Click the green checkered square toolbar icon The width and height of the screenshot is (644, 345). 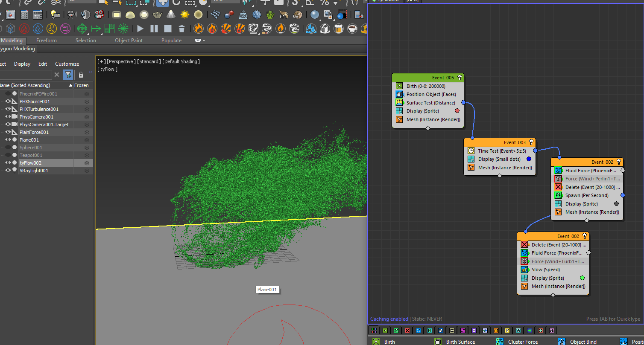(110, 29)
